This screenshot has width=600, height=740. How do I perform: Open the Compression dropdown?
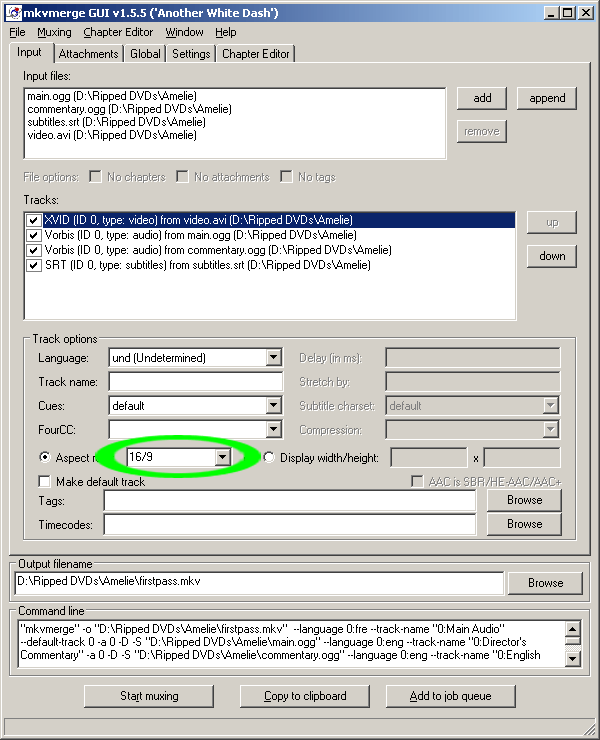click(550, 429)
